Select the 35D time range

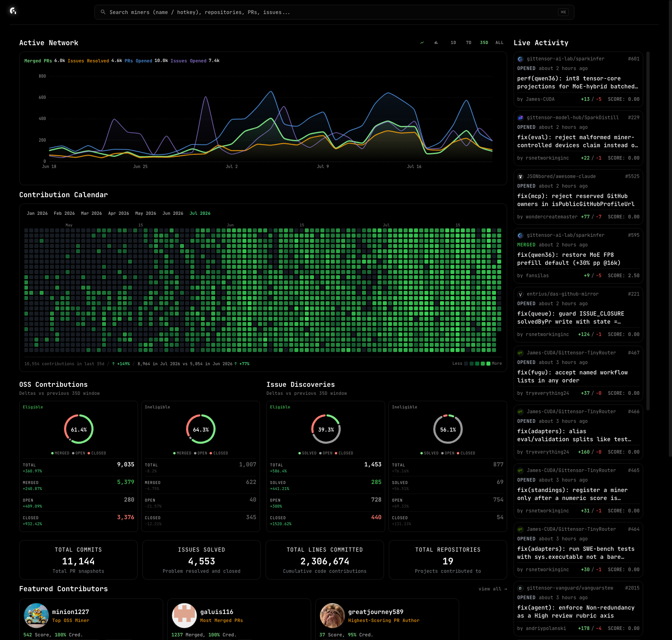484,42
